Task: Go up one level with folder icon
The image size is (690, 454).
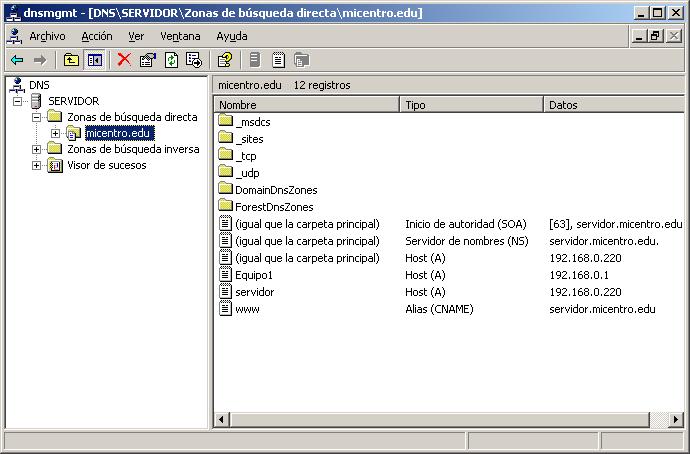Action: (x=71, y=60)
